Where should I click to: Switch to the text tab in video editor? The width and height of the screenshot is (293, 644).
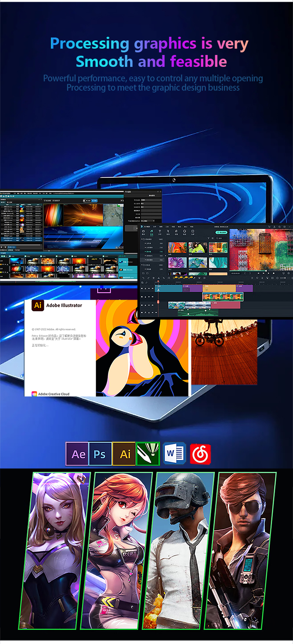(x=160, y=232)
